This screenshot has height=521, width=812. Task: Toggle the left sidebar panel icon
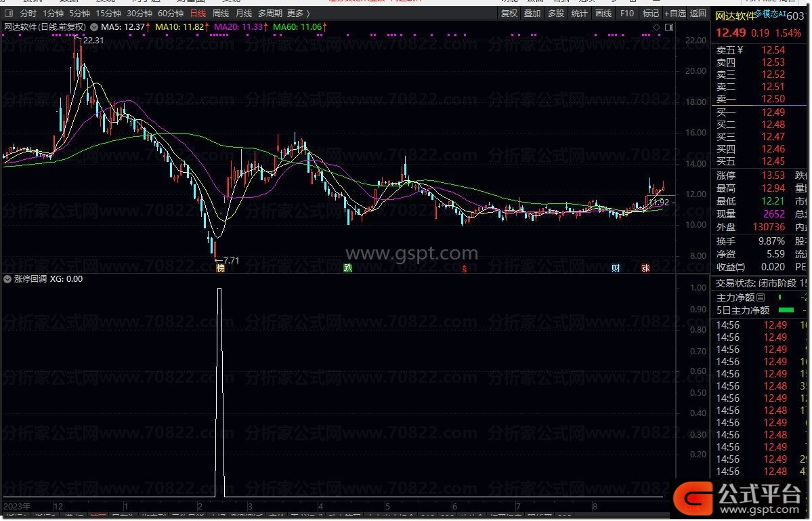pyautogui.click(x=9, y=14)
